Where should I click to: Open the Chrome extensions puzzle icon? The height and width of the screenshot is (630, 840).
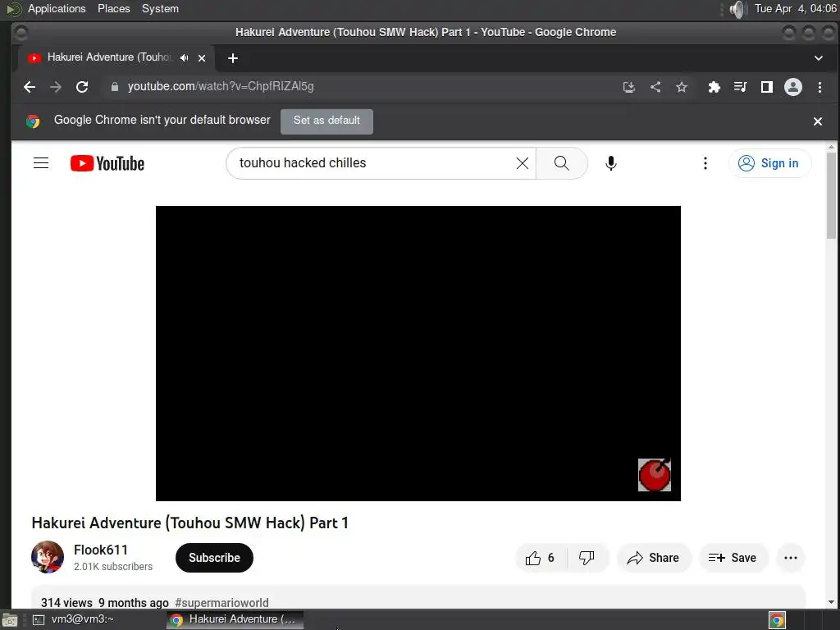(x=714, y=87)
